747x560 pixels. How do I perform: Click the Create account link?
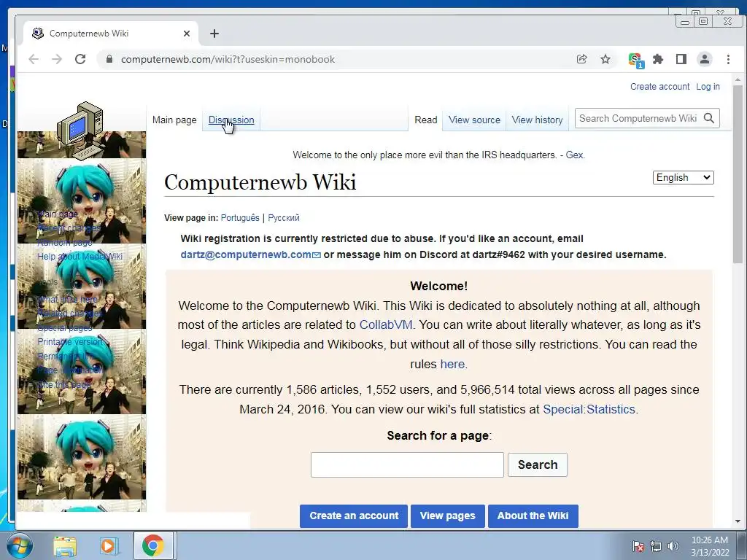pos(659,87)
